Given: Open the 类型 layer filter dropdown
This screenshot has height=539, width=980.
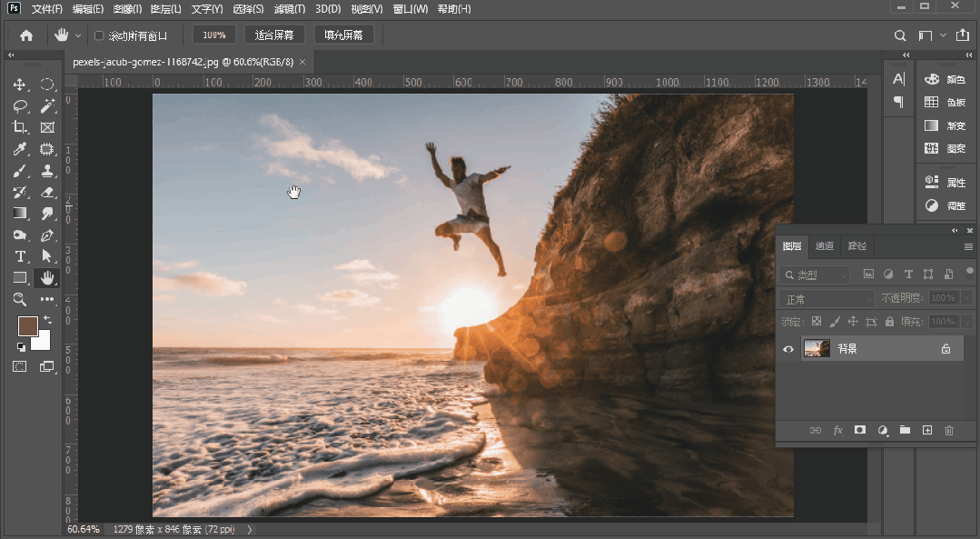Looking at the screenshot, I should [x=816, y=274].
